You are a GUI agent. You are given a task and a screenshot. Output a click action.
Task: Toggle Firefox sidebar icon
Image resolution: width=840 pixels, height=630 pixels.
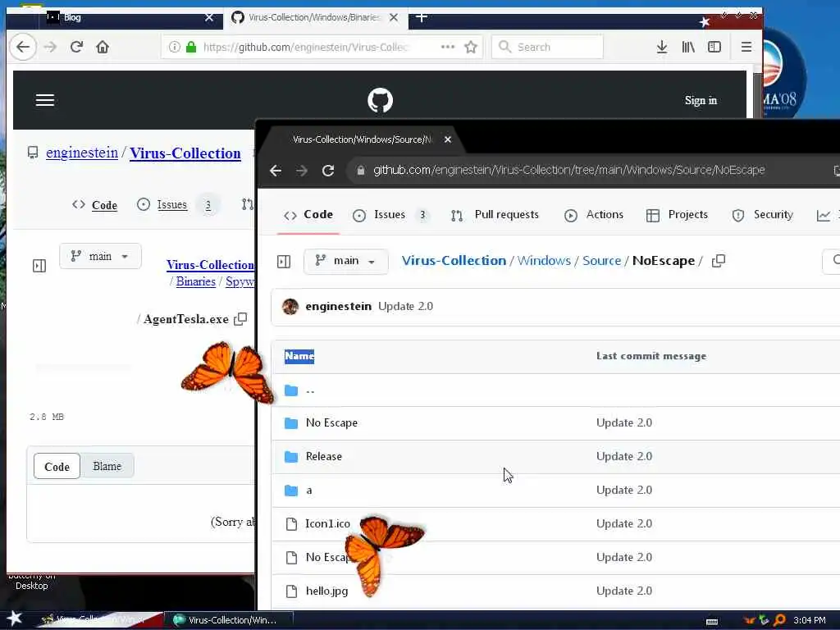(714, 47)
